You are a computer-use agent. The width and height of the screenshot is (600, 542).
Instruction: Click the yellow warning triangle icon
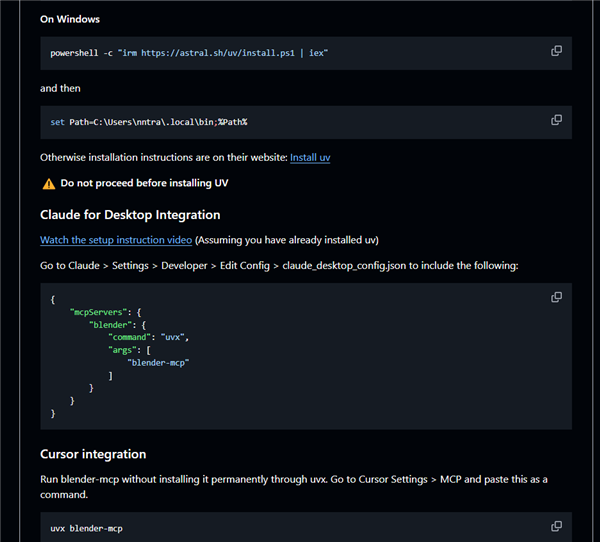(48, 184)
